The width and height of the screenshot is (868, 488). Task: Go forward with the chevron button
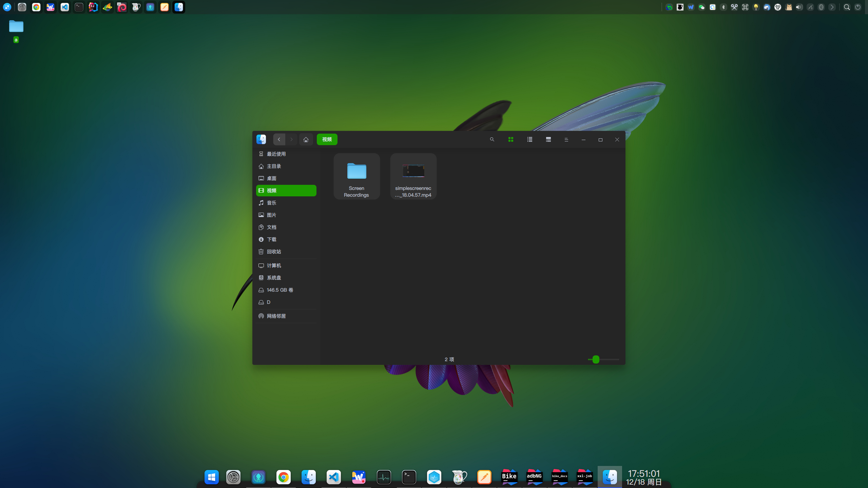point(291,139)
